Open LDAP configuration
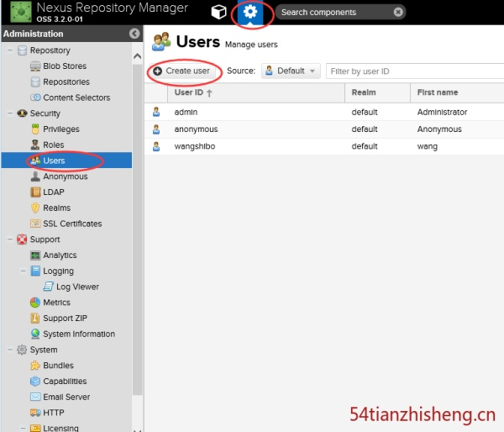 (x=54, y=192)
